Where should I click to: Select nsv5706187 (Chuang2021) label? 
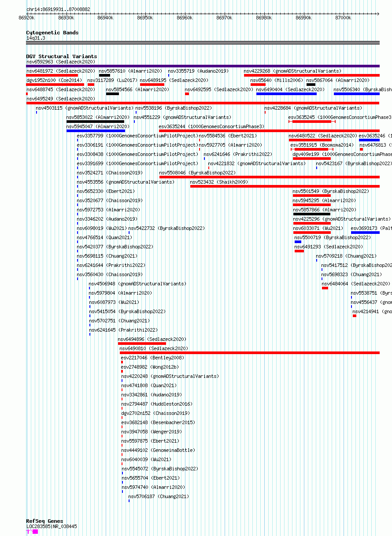point(159,496)
